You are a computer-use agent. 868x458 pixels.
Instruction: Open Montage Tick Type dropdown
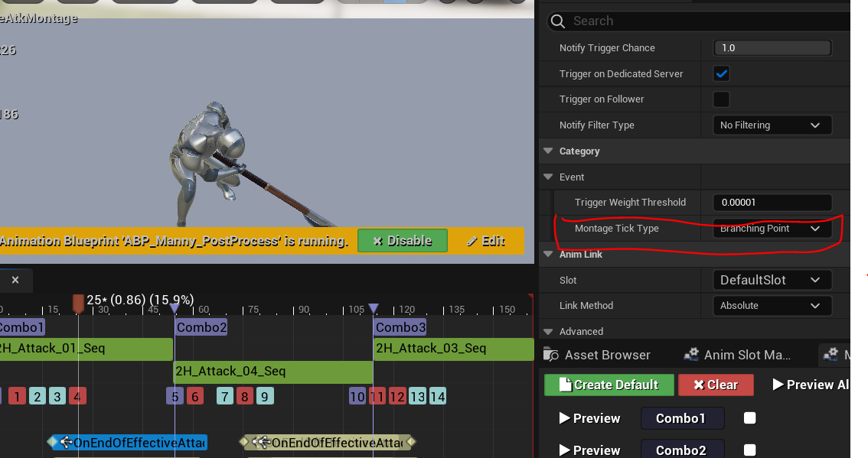tap(772, 229)
